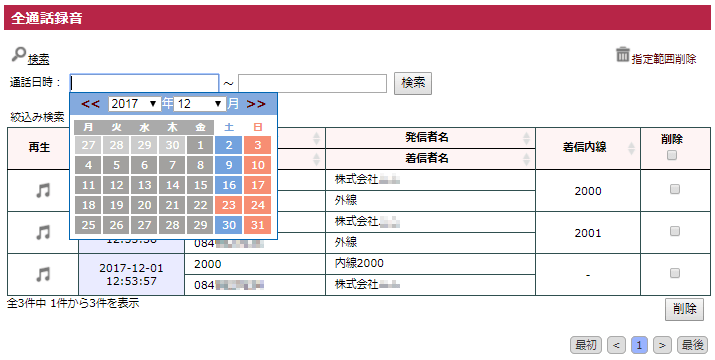Image resolution: width=715 pixels, height=360 pixels.
Task: Click the 再生 column header
Action: (x=39, y=148)
